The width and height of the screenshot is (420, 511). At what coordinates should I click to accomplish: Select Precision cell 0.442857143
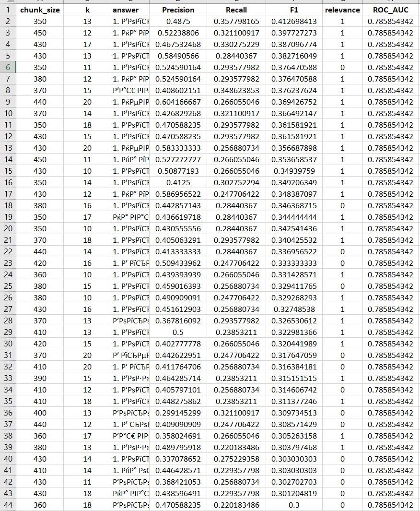click(178, 206)
